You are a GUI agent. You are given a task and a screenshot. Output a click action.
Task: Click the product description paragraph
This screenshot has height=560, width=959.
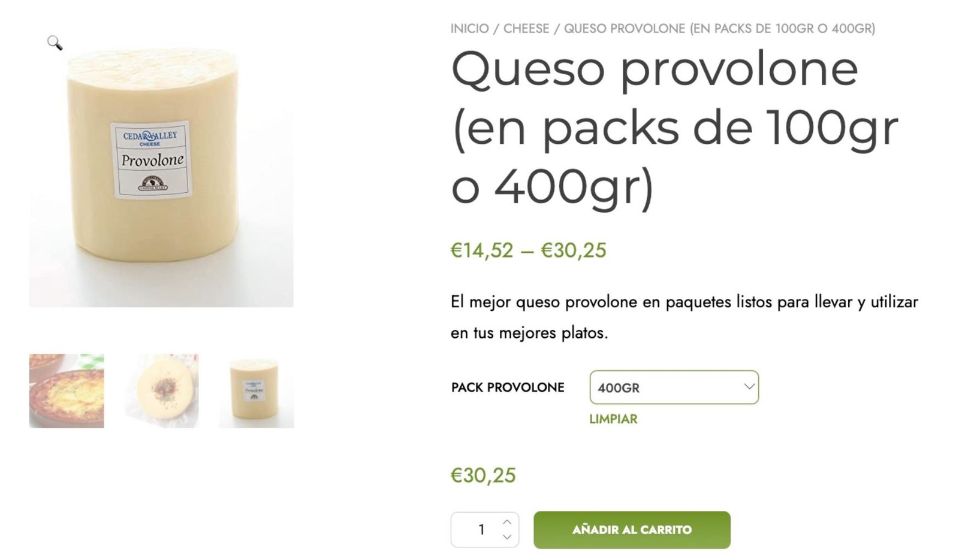point(684,317)
